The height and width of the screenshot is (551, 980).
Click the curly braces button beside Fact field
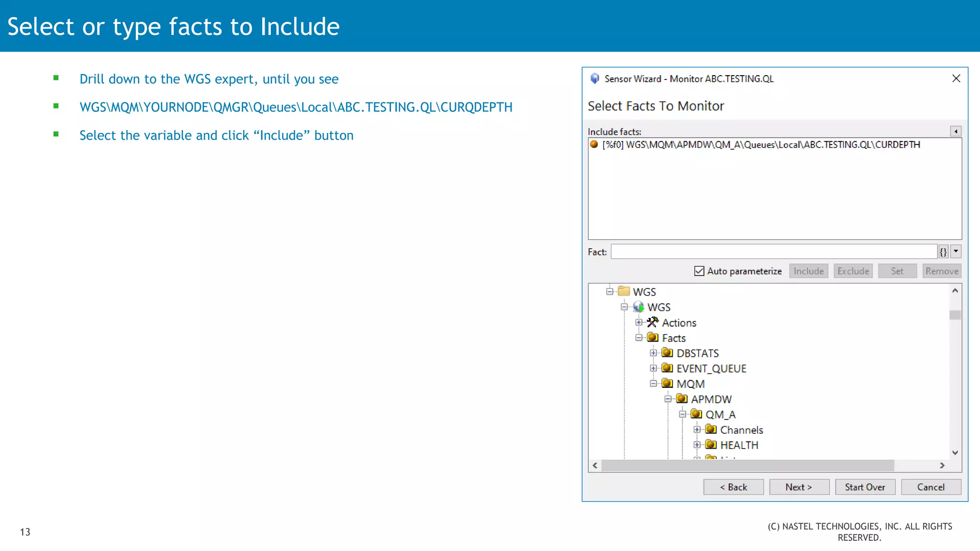(943, 252)
